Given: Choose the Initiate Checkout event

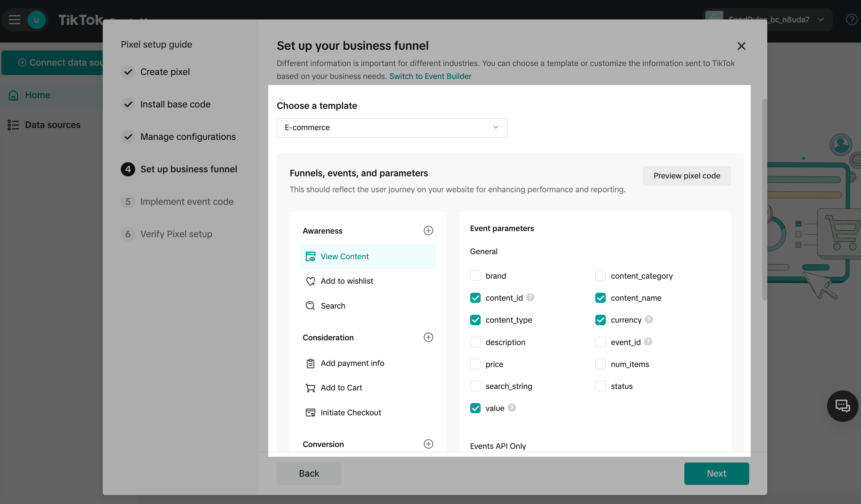Looking at the screenshot, I should 350,413.
